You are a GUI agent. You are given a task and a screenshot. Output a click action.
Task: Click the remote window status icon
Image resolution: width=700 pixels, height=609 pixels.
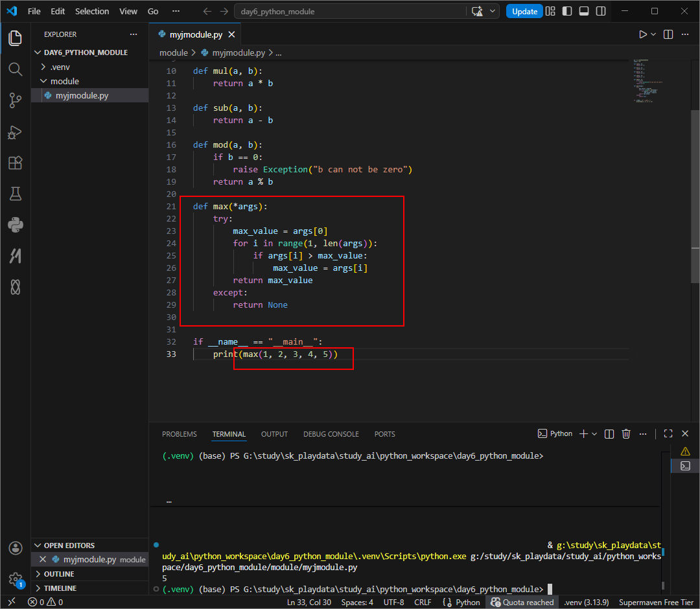click(12, 602)
